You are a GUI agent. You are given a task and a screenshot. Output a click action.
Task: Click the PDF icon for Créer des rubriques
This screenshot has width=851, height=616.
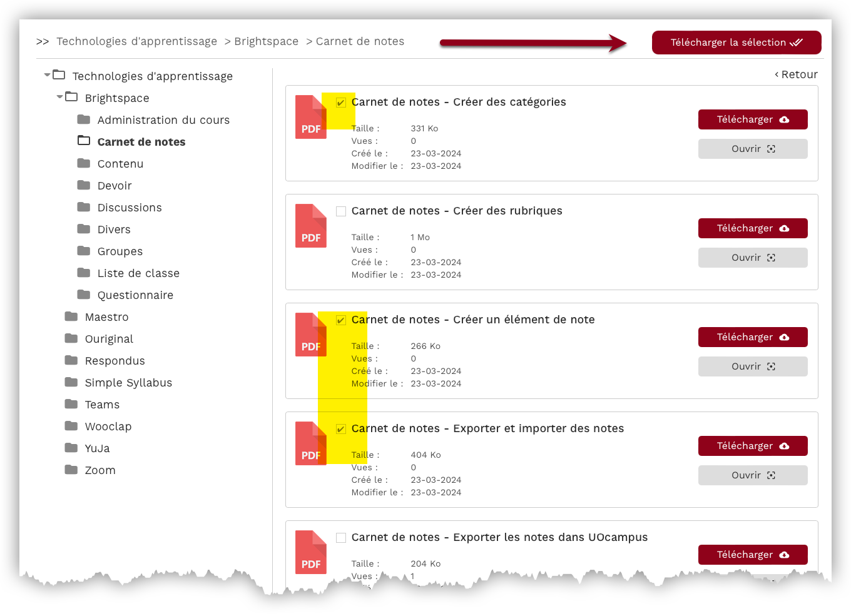310,226
